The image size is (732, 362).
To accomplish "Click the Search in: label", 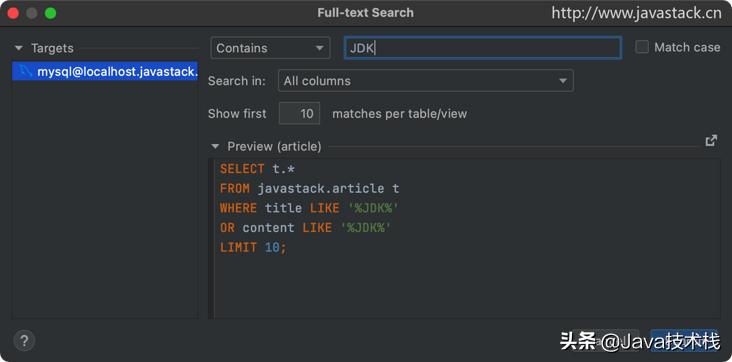I will pyautogui.click(x=237, y=81).
